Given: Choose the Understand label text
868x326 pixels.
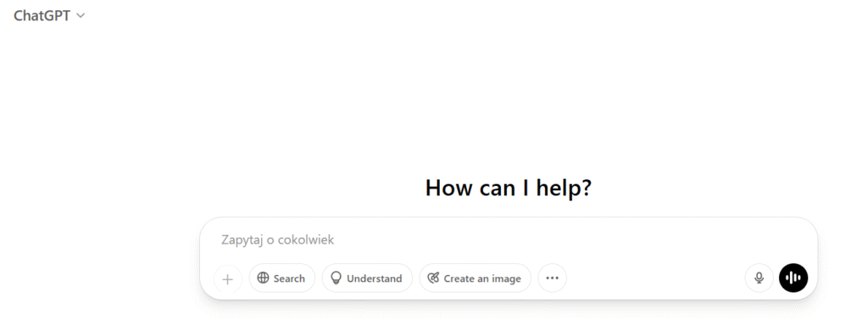Looking at the screenshot, I should [x=374, y=278].
